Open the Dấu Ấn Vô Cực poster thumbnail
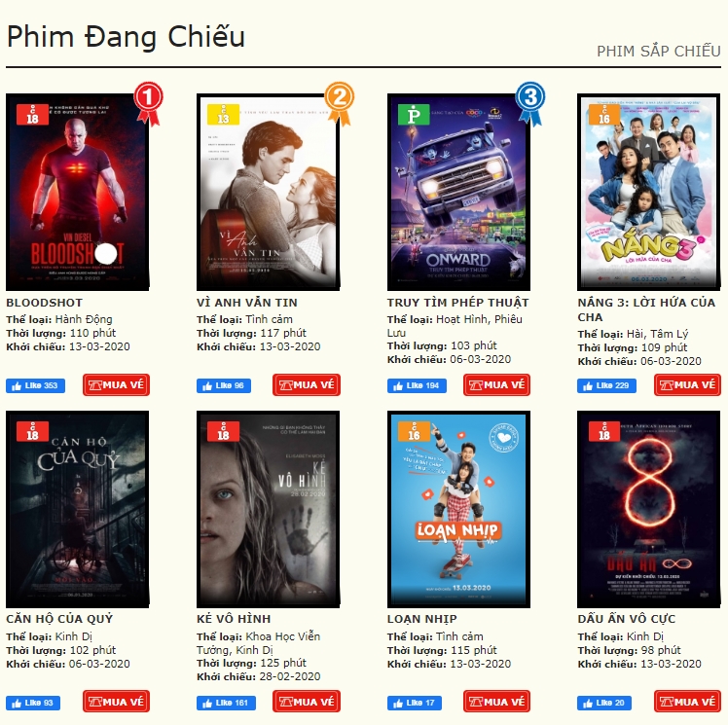Screen dimensions: 728x725 point(648,509)
